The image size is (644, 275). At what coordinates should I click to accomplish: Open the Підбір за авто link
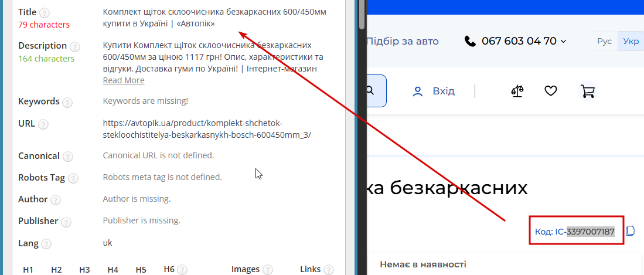(403, 41)
